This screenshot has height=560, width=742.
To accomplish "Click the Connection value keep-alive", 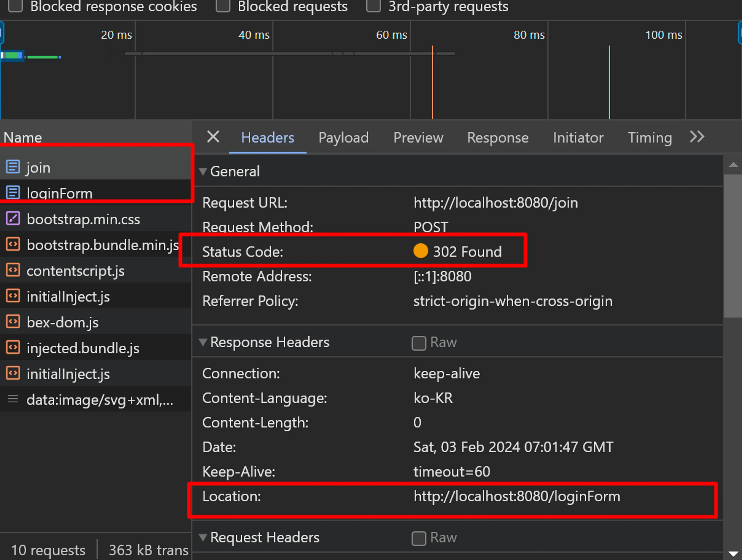I will [447, 374].
